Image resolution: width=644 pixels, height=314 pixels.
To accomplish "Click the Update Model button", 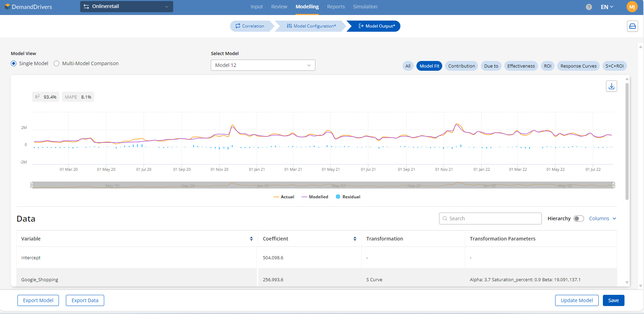I will point(577,300).
